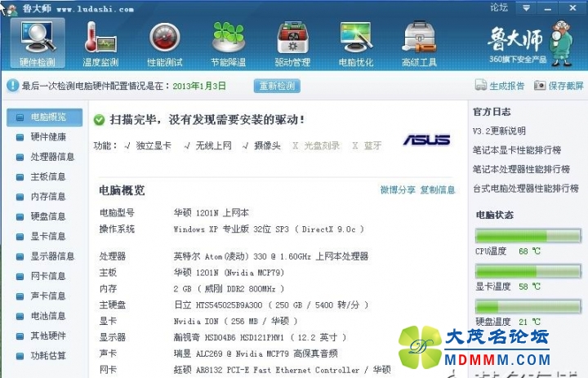Viewport: 588px width, 378px height.
Task: Click the AR8132 Ethernet Controller value
Action: pos(282,370)
